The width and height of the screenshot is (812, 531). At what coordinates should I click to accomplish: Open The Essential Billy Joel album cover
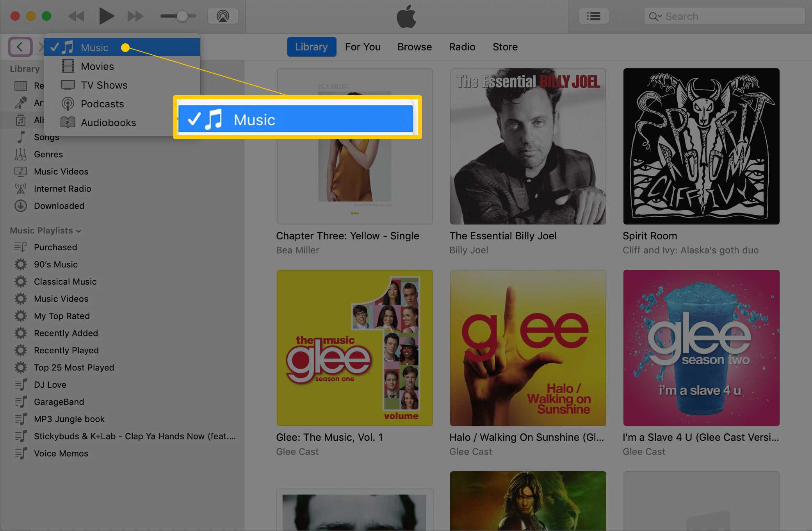(x=528, y=146)
